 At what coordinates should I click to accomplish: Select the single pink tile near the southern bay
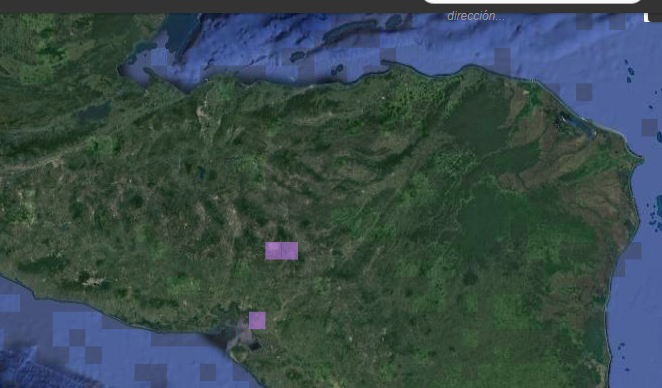(x=257, y=320)
